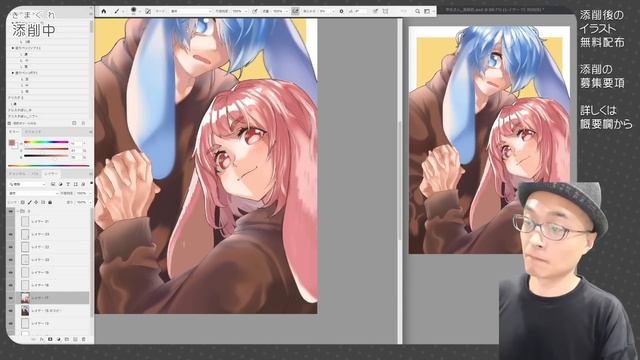The image size is (640, 360).
Task: Open the flow percentage dropdown arrow
Action: (x=286, y=11)
